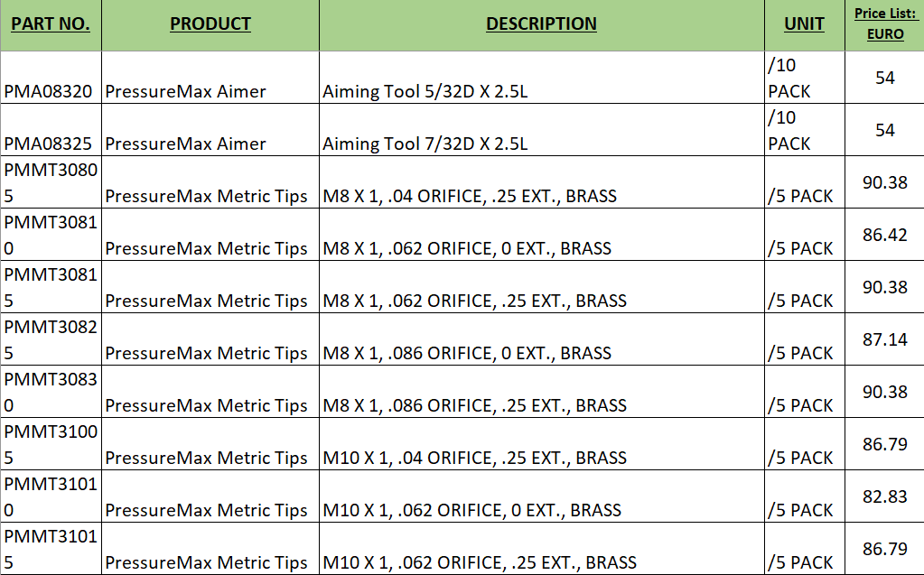The width and height of the screenshot is (924, 575).
Task: Select the price cell showing 82.83
Action: (884, 497)
